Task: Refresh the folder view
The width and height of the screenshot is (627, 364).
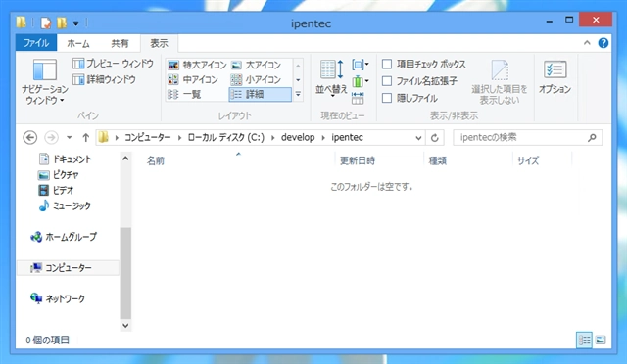Action: (x=435, y=138)
